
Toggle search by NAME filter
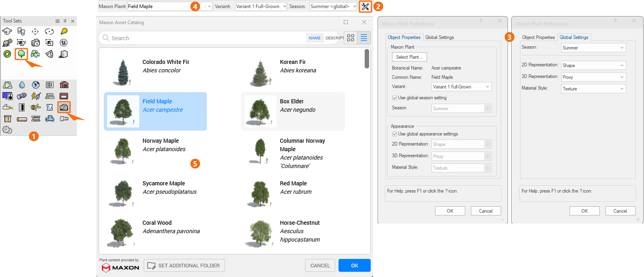(x=315, y=38)
